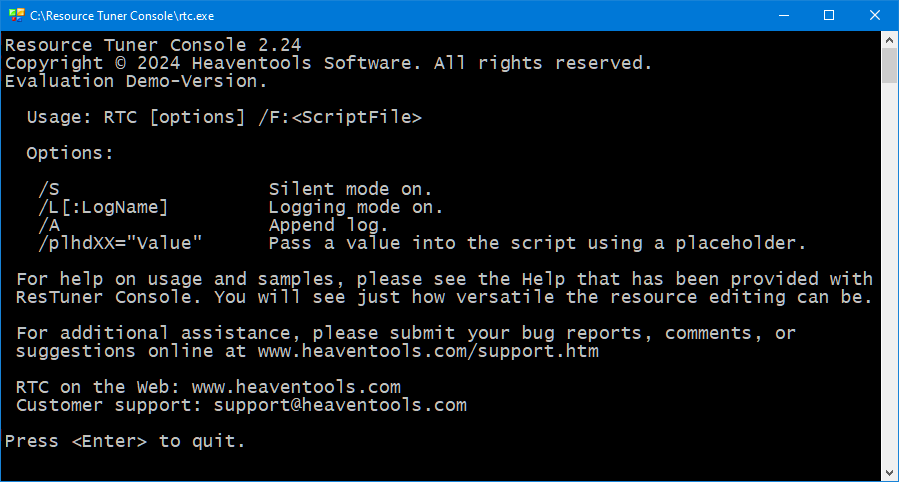Click the /plhdXX="Value" option text
This screenshot has width=899, height=482.
coord(120,243)
